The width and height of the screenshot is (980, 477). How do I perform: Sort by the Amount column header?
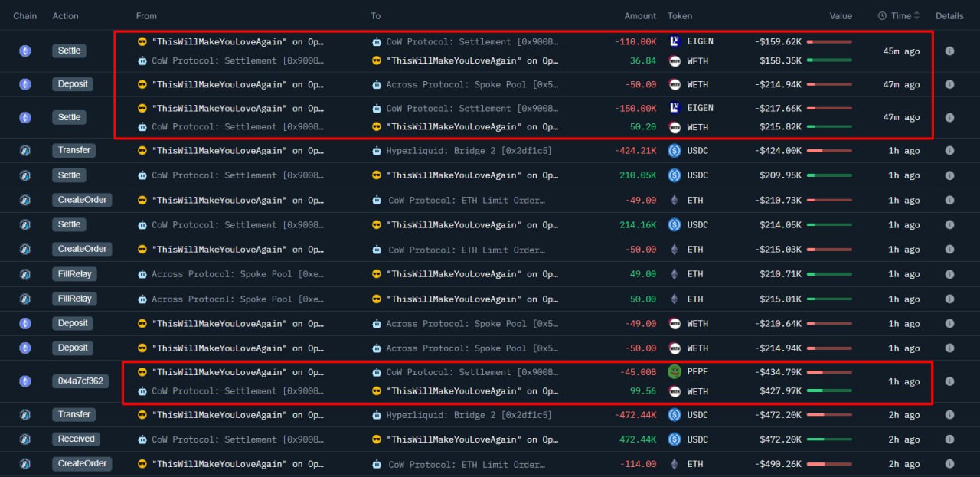(x=640, y=16)
